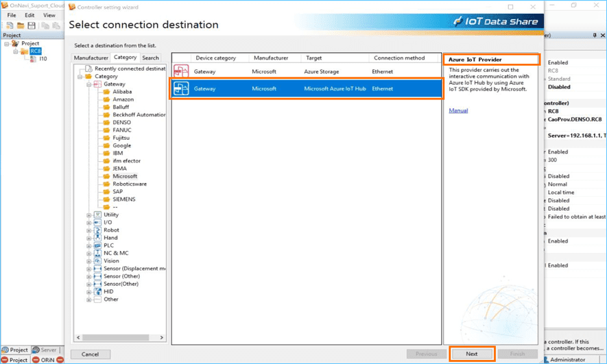The width and height of the screenshot is (607, 364).
Task: Expand the Vision category
Action: (x=88, y=261)
